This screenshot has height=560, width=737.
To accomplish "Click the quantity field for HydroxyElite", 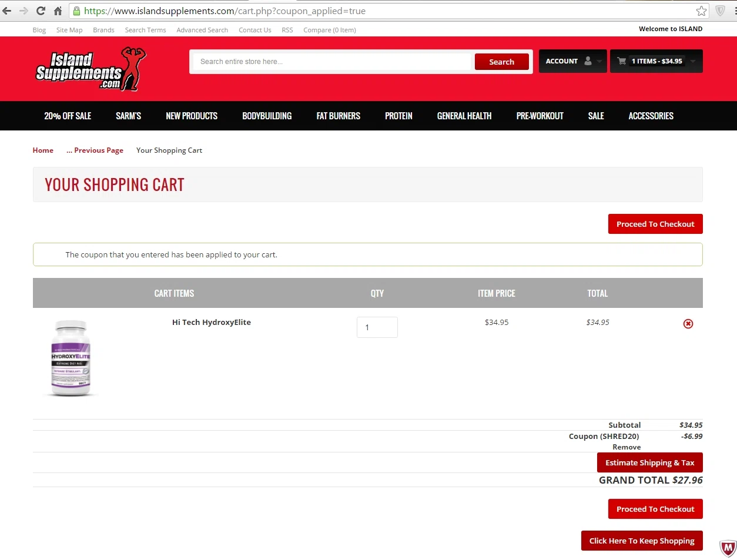I will [x=377, y=327].
